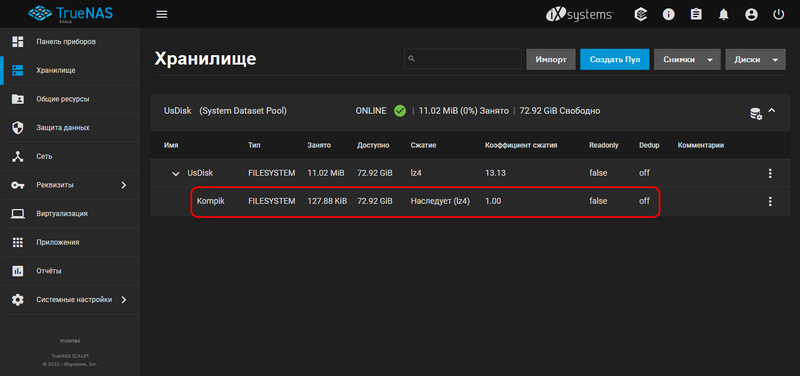Open the user account settings icon
The height and width of the screenshot is (376, 800).
pyautogui.click(x=751, y=15)
